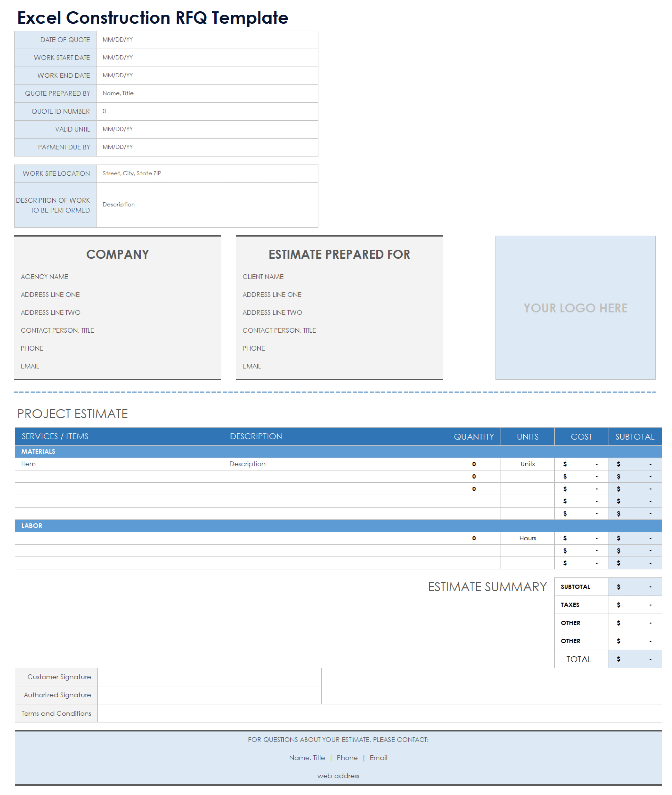
Task: Click the Payment Due By date cell
Action: click(x=207, y=147)
